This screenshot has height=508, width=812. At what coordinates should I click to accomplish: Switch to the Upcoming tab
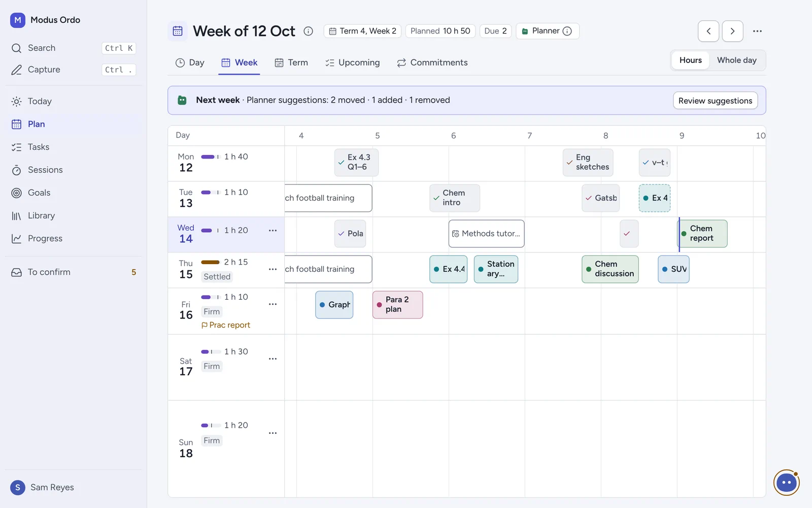point(353,63)
